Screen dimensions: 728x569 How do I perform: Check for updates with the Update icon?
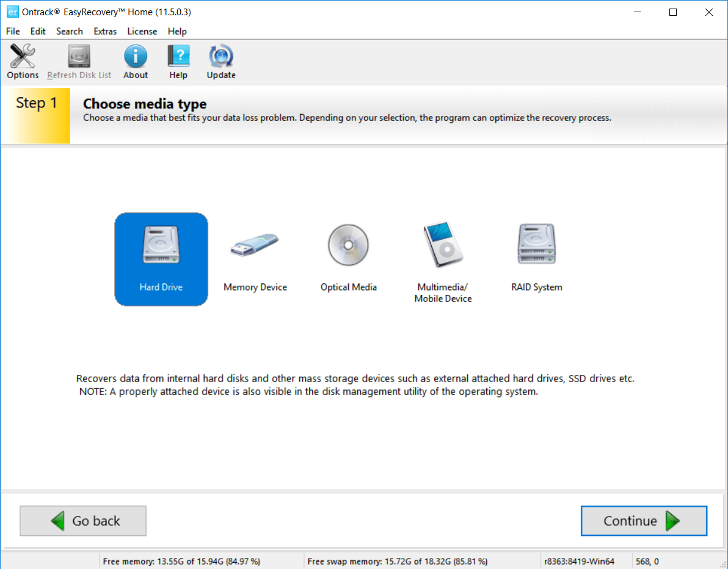(x=220, y=61)
